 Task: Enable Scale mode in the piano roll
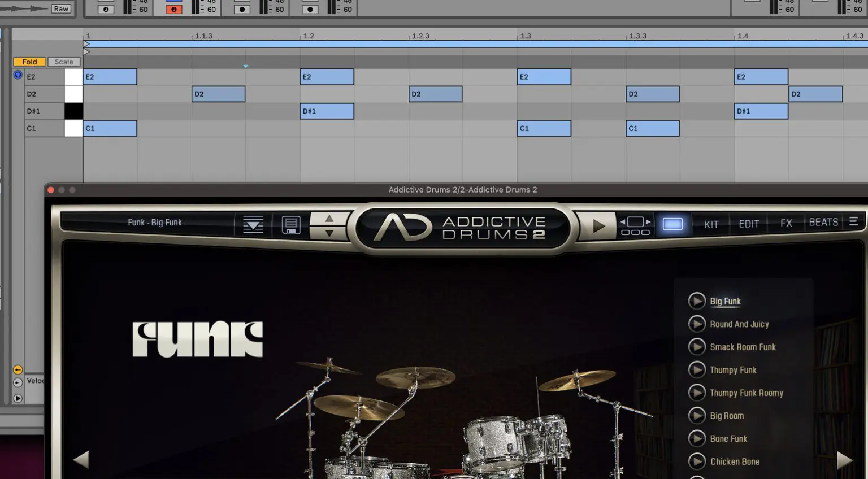[63, 61]
